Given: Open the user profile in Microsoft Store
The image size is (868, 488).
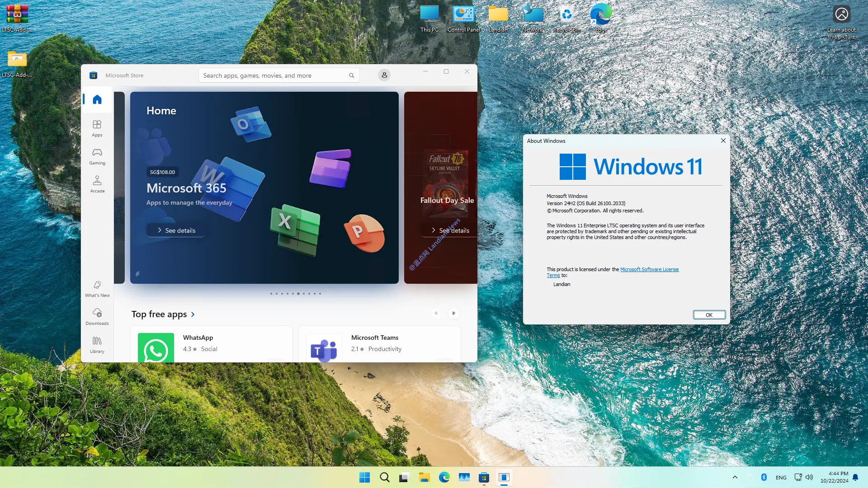Looking at the screenshot, I should tap(384, 75).
